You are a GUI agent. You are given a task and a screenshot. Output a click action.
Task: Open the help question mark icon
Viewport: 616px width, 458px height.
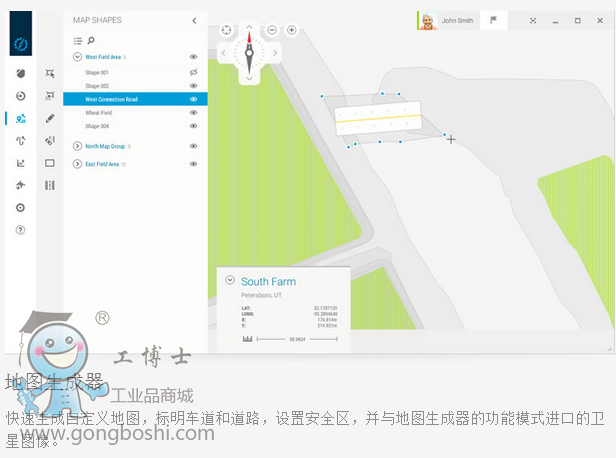pos(20,230)
